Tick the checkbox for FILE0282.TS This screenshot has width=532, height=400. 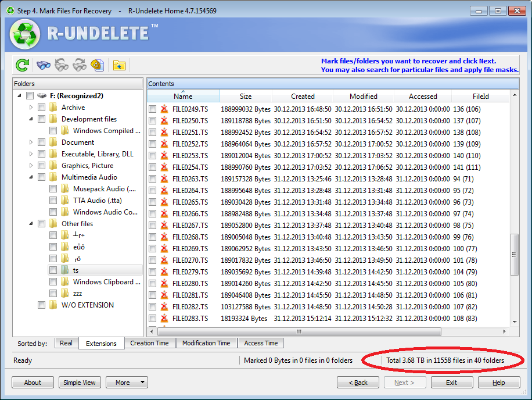coord(153,307)
